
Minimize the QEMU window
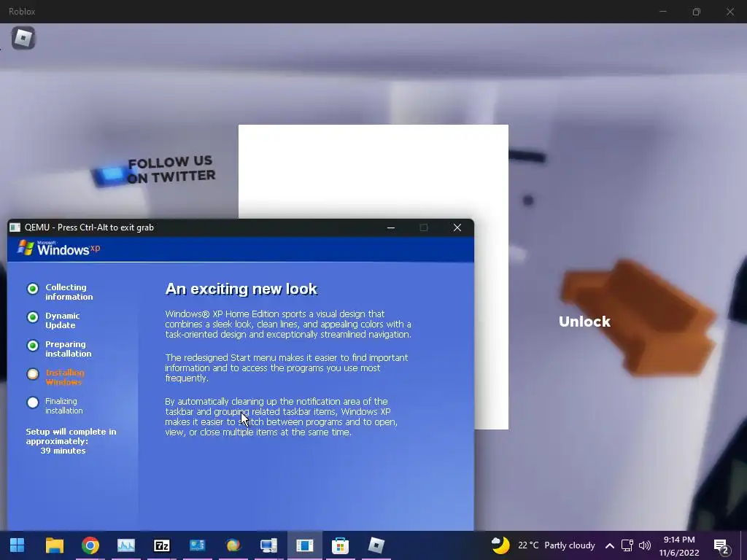tap(391, 227)
